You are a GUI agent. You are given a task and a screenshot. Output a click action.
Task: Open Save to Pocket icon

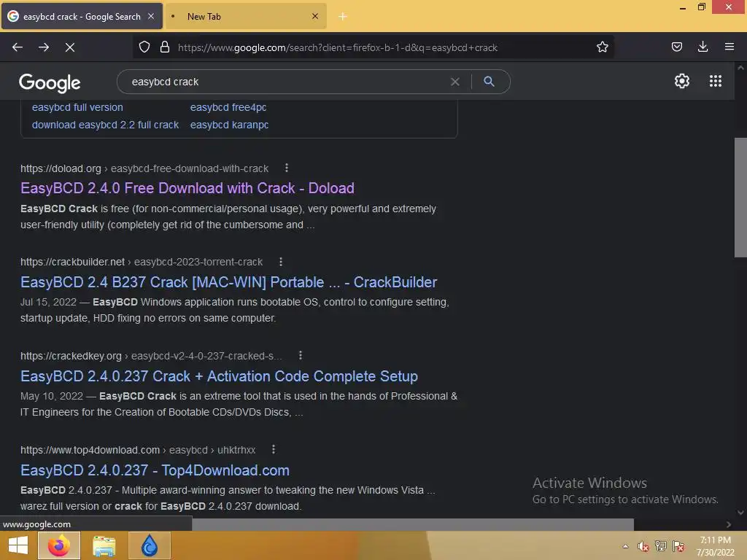point(676,47)
